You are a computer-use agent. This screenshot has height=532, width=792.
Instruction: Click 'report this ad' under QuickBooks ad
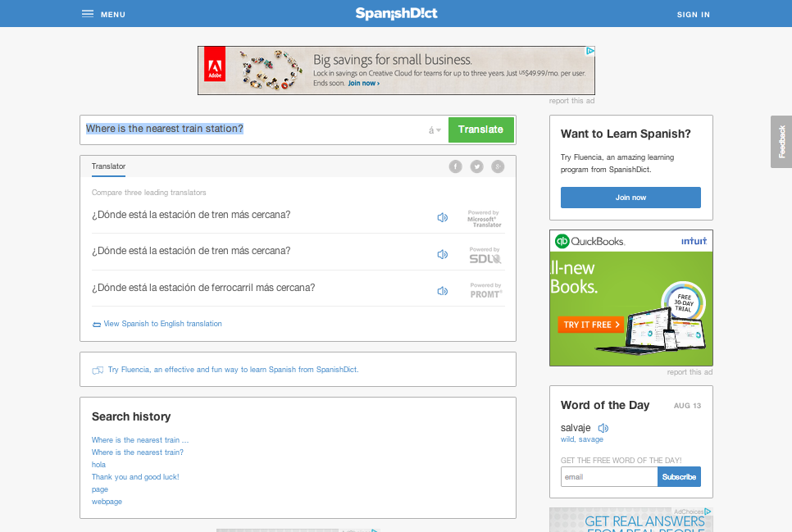pyautogui.click(x=690, y=372)
